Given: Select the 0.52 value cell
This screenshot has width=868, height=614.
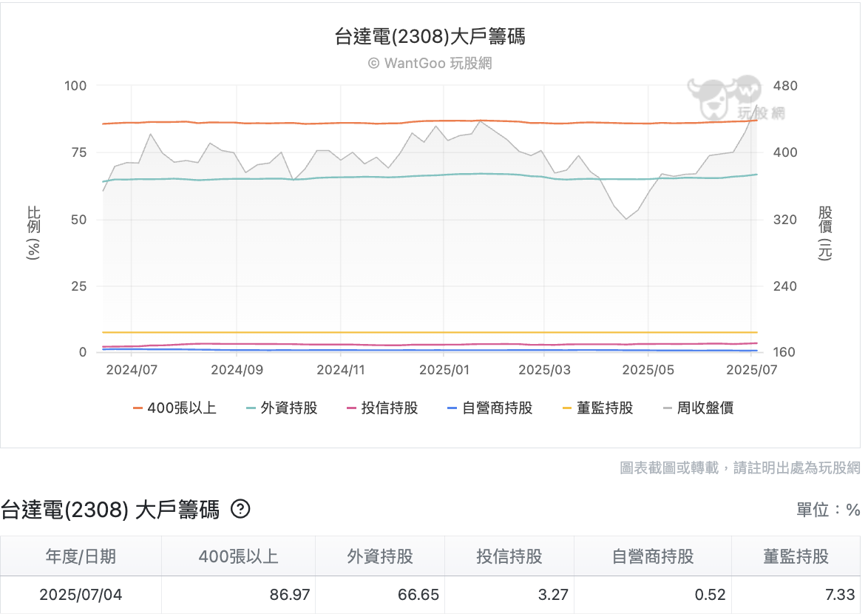Looking at the screenshot, I should 653,595.
